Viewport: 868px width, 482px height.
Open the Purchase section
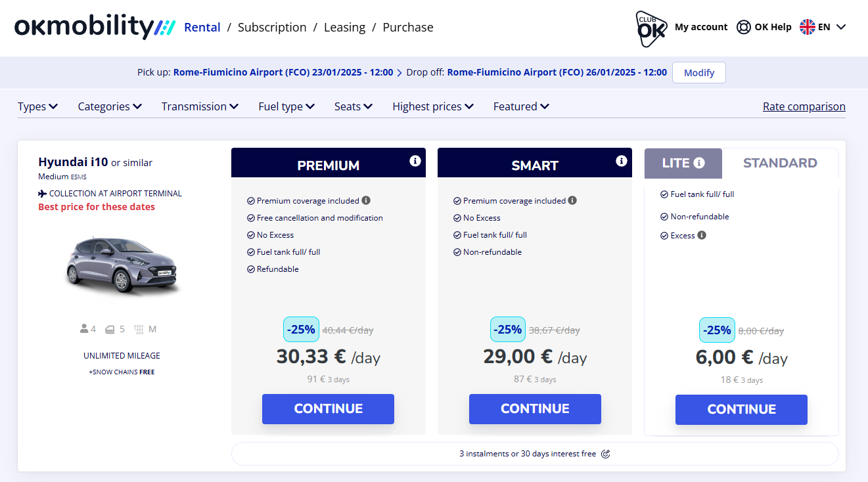pyautogui.click(x=408, y=27)
